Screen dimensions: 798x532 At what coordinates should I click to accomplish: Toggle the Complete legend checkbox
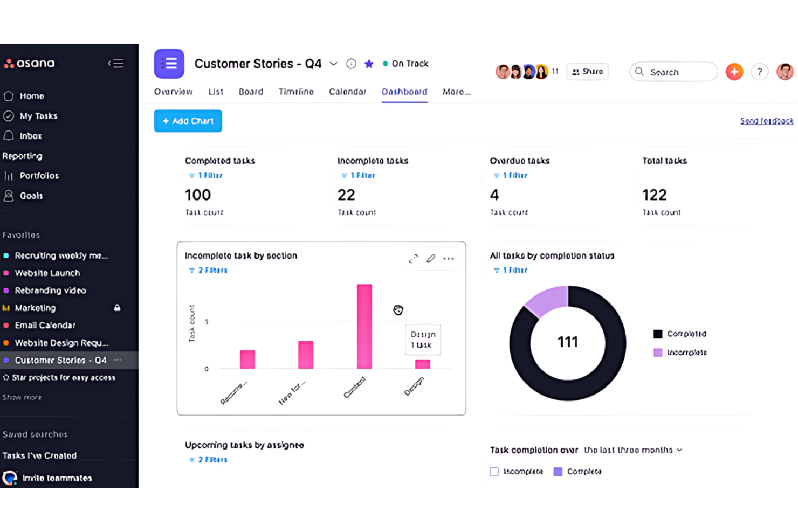pyautogui.click(x=558, y=472)
